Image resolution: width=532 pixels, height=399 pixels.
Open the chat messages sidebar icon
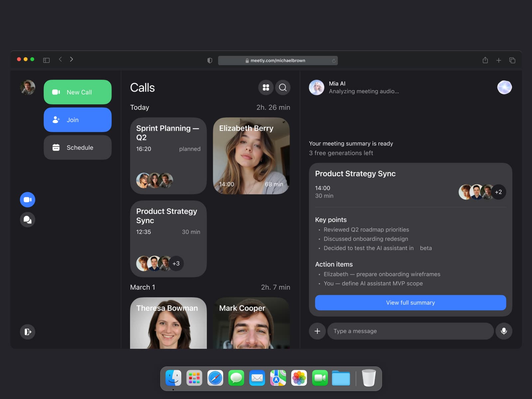[x=28, y=219]
